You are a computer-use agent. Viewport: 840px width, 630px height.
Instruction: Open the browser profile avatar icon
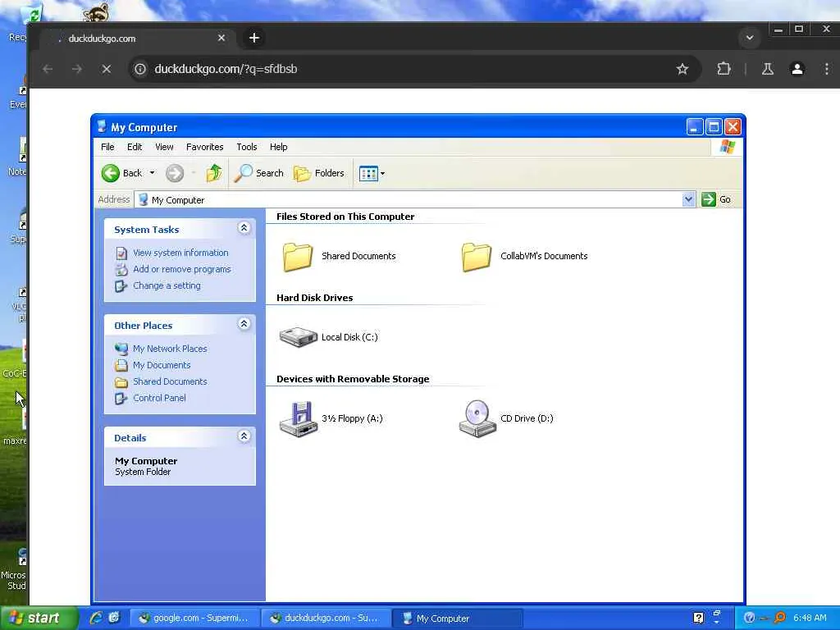tap(797, 69)
